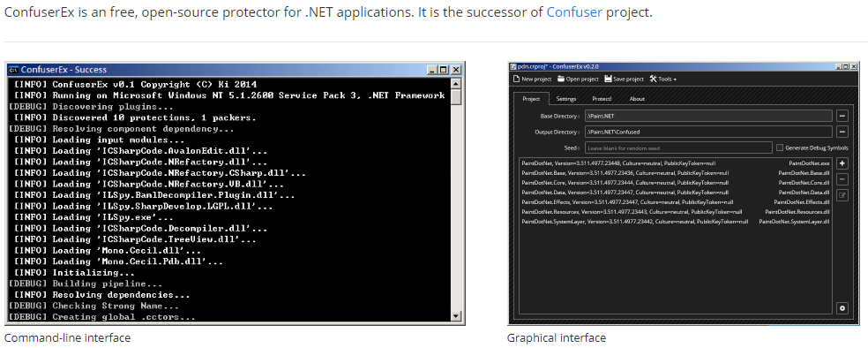868x348 pixels.
Task: Browse for Output Directory with ellipsis button
Action: coord(842,132)
